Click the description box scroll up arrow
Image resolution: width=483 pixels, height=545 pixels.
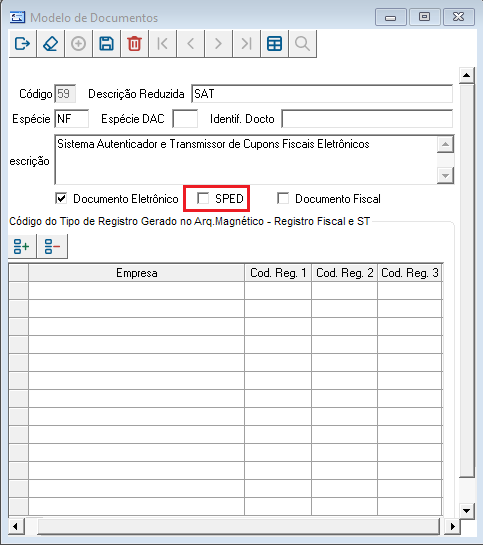(x=445, y=145)
